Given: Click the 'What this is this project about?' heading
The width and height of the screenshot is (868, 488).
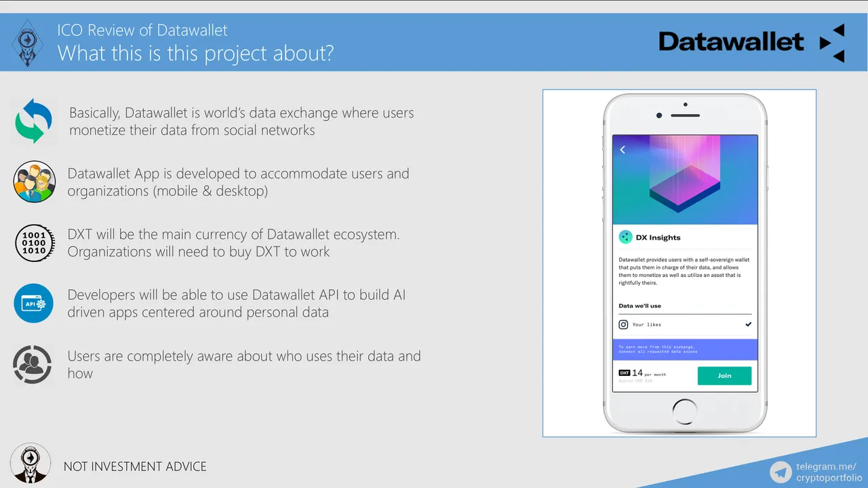Looking at the screenshot, I should click(195, 53).
